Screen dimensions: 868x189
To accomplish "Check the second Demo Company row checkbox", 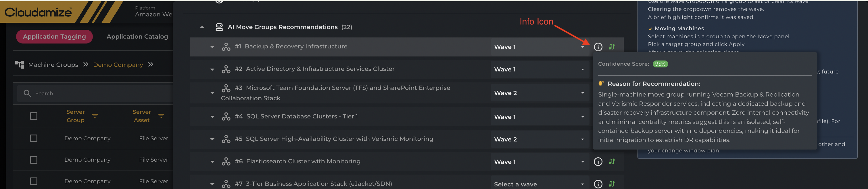I will [34, 160].
